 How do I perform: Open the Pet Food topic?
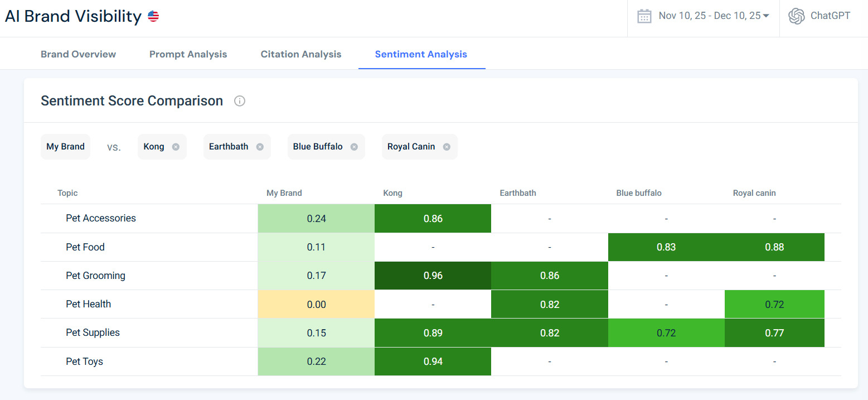tap(85, 247)
